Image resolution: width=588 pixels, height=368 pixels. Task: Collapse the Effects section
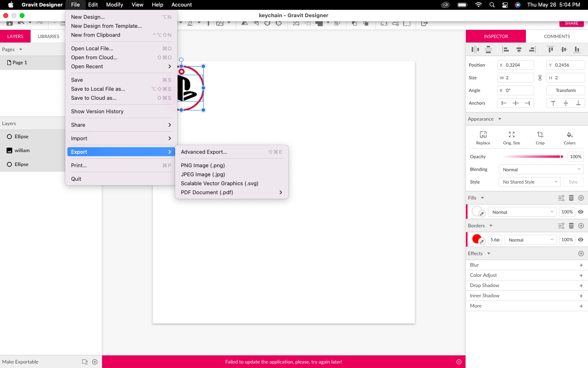coord(489,254)
